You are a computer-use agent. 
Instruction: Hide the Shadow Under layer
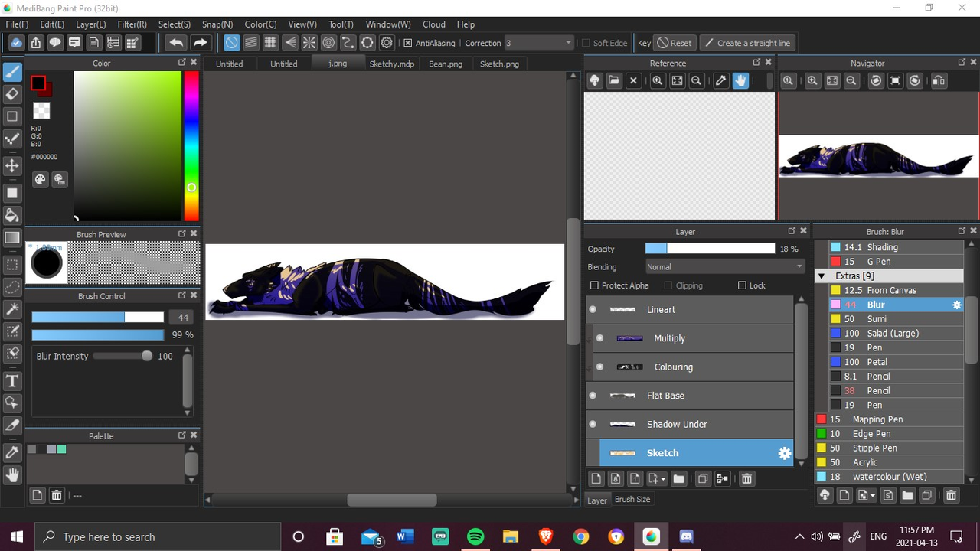pos(593,425)
